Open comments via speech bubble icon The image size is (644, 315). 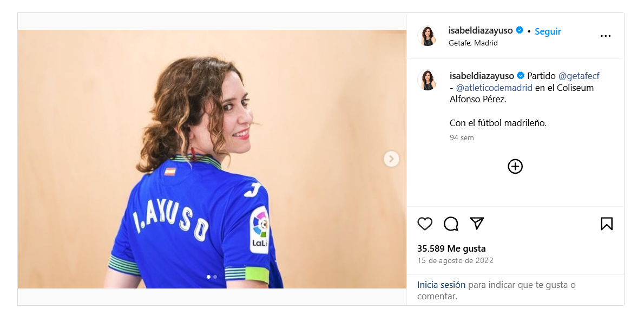pyautogui.click(x=451, y=224)
